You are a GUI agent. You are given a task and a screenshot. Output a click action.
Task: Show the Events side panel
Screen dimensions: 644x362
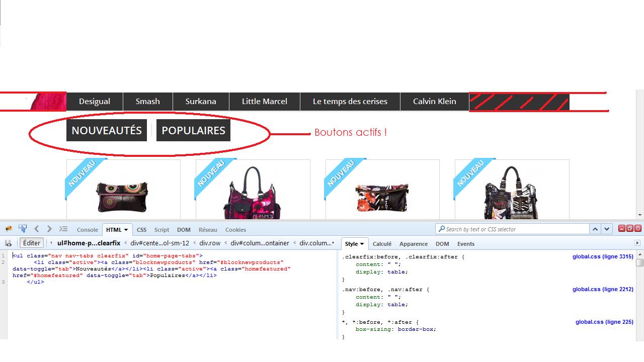[466, 244]
